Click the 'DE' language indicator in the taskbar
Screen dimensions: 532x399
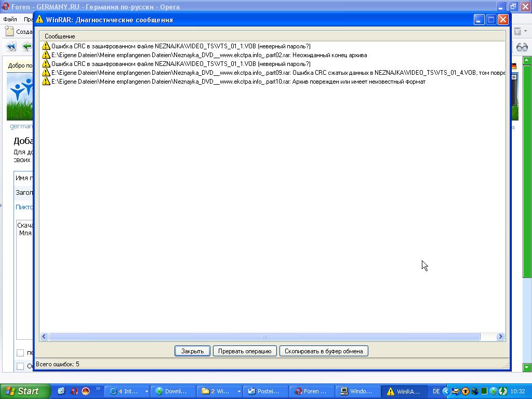click(x=436, y=391)
